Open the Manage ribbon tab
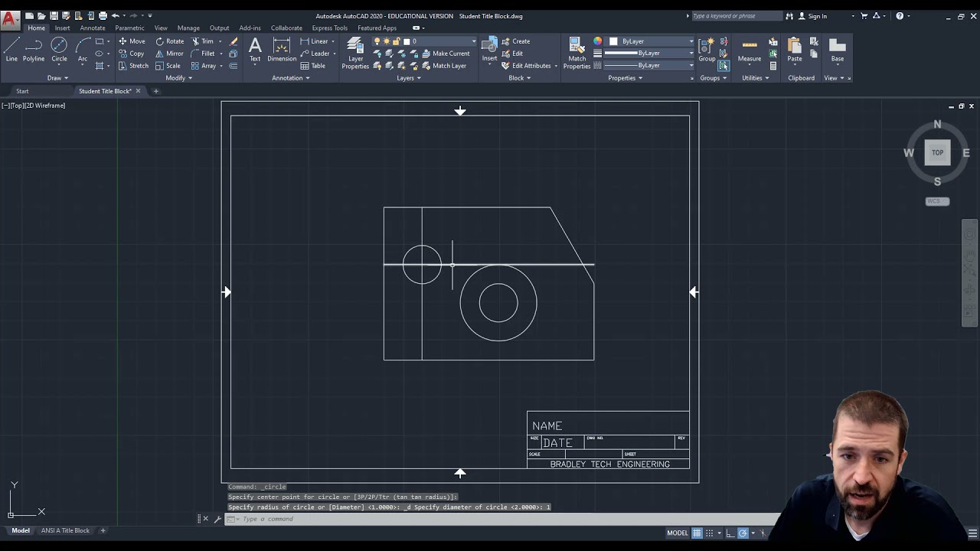The image size is (980, 551). 188,28
